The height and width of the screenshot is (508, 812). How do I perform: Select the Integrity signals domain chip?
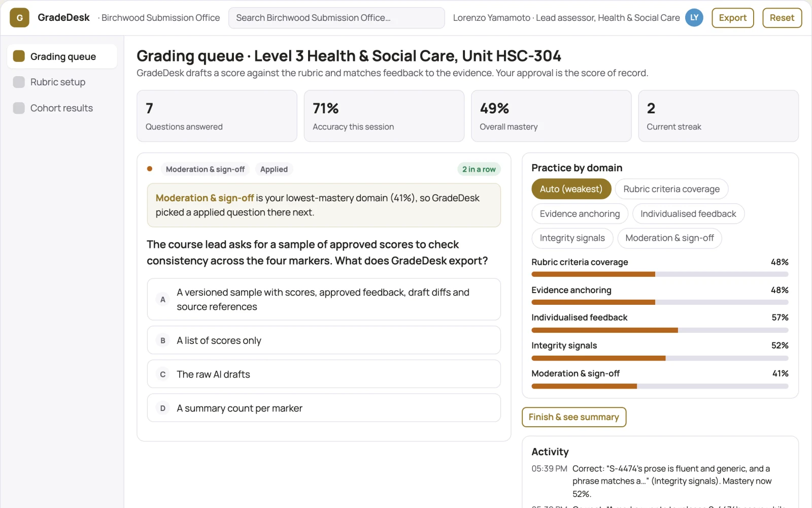[572, 238]
